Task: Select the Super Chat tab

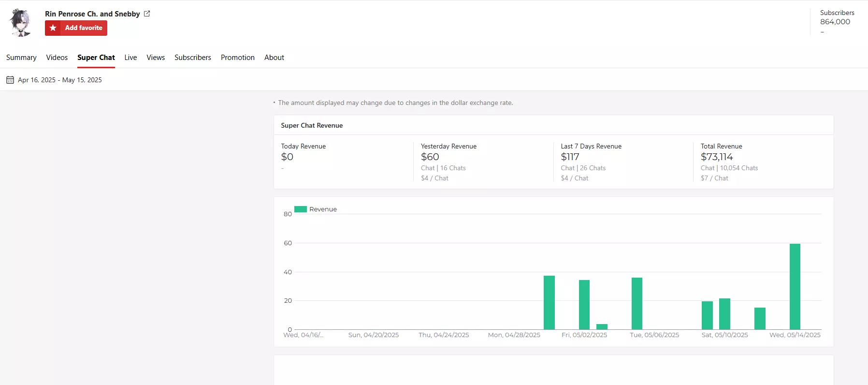Action: [x=96, y=58]
